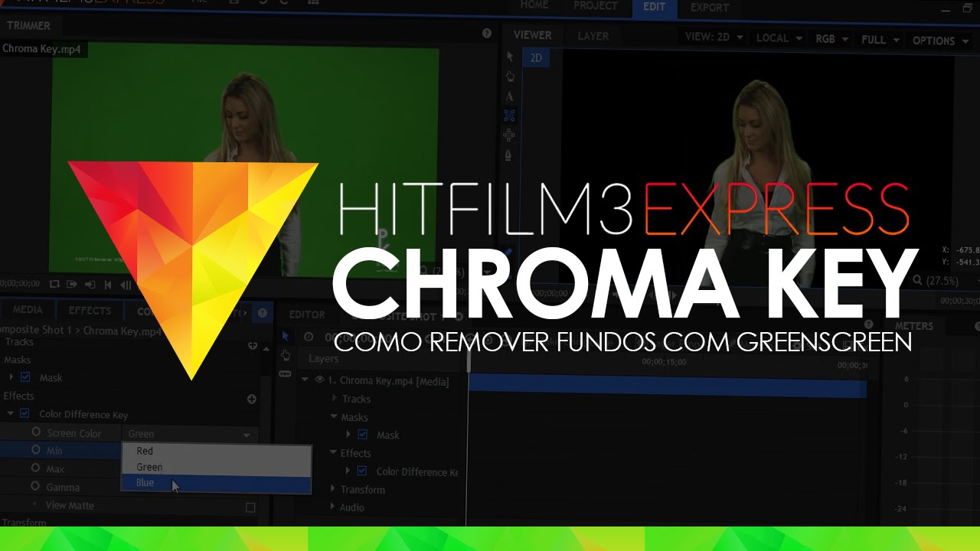Click the Viewer zoom value (27.5%)
Screen dimensions: 980x551
coord(942,281)
